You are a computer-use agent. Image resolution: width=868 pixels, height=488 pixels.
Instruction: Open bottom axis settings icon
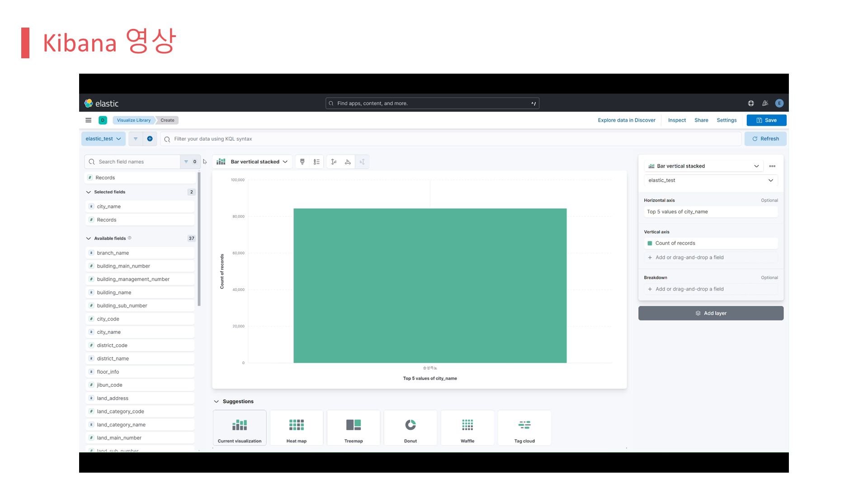click(348, 162)
